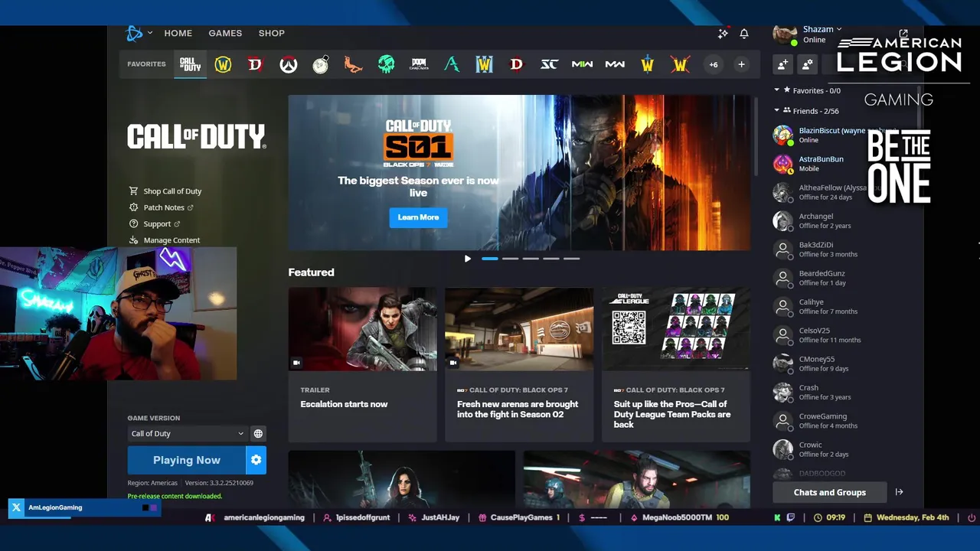Collapse the social panel arrow icon
Screen dimensions: 980x551
click(x=899, y=492)
